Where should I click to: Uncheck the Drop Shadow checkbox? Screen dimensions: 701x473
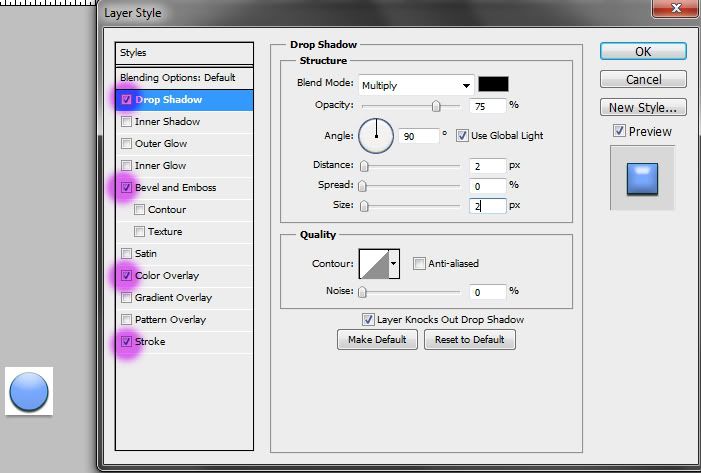click(x=127, y=99)
